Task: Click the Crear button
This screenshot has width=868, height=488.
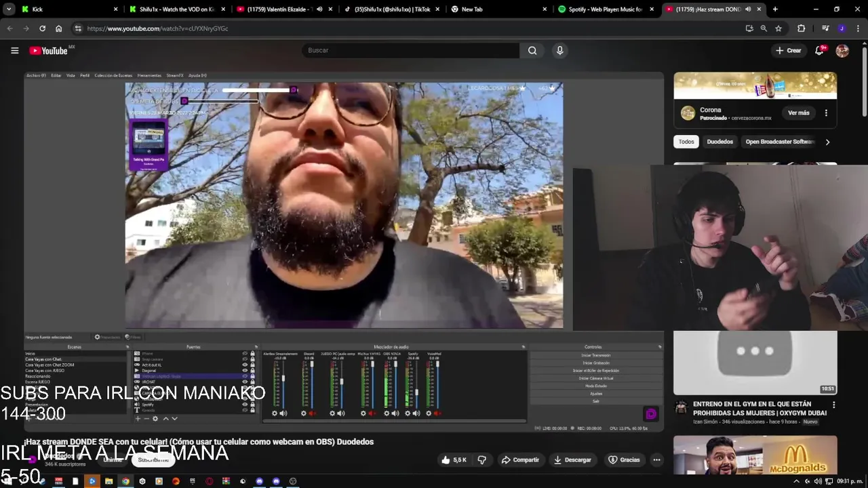Action: (x=789, y=50)
